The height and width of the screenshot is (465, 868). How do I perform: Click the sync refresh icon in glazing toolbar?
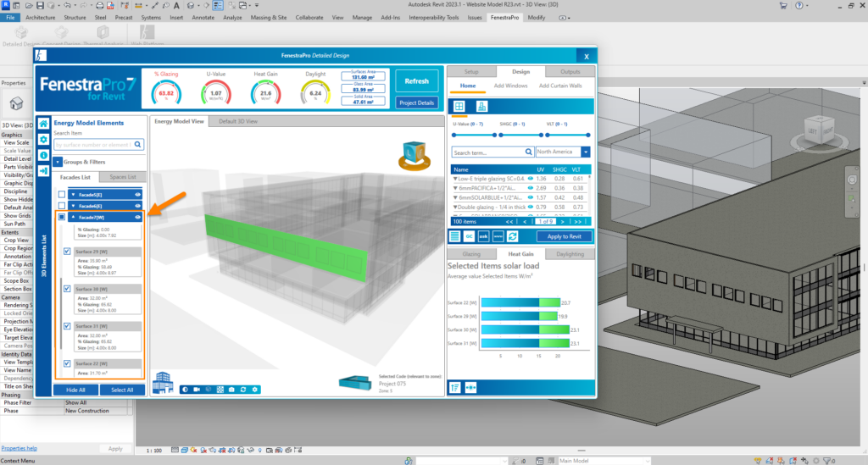pyautogui.click(x=512, y=236)
